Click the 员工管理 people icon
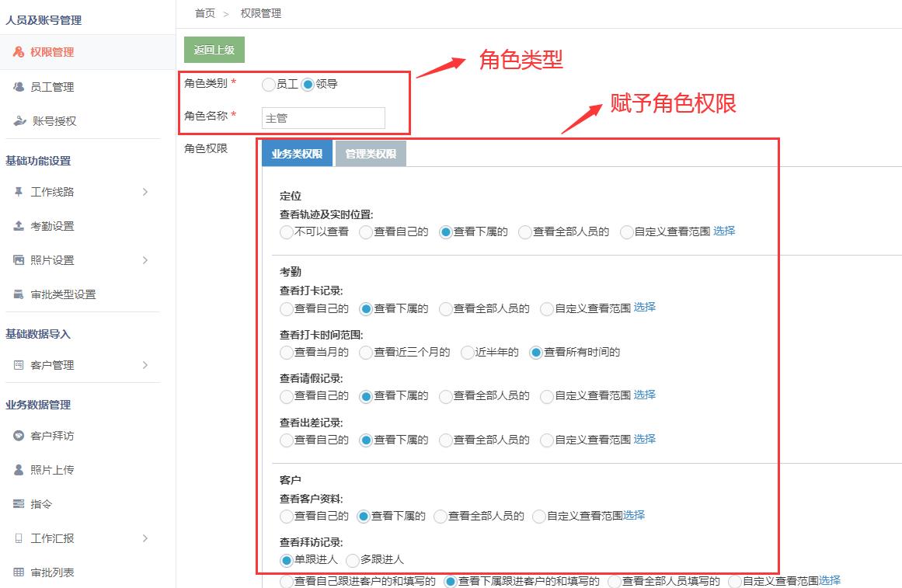902x588 pixels. 19,87
